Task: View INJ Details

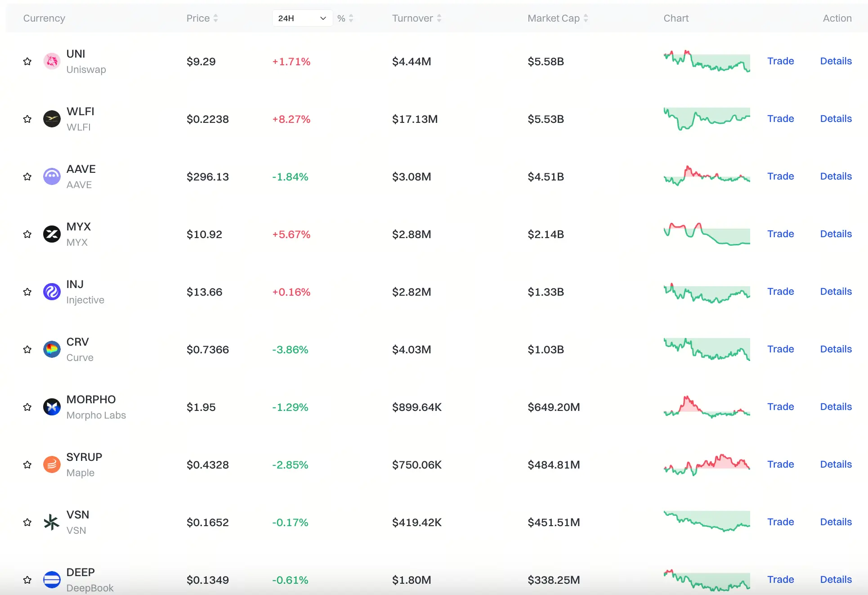Action: pyautogui.click(x=836, y=292)
